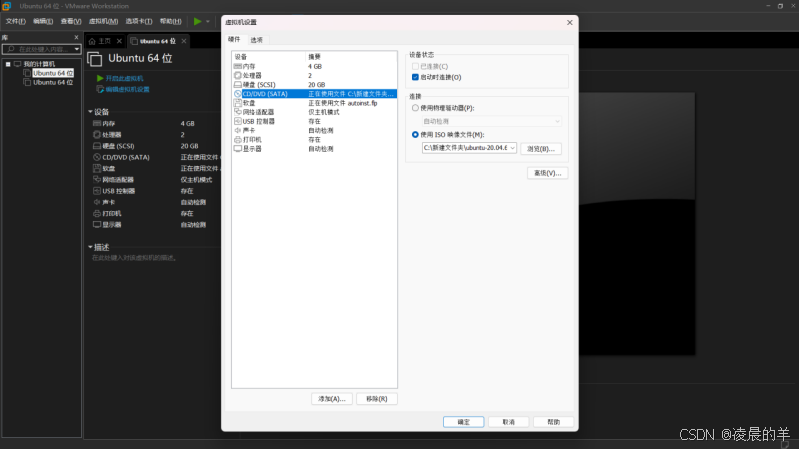Click 开启此虚拟机 link
Image resolution: width=799 pixels, height=449 pixels.
(x=124, y=78)
